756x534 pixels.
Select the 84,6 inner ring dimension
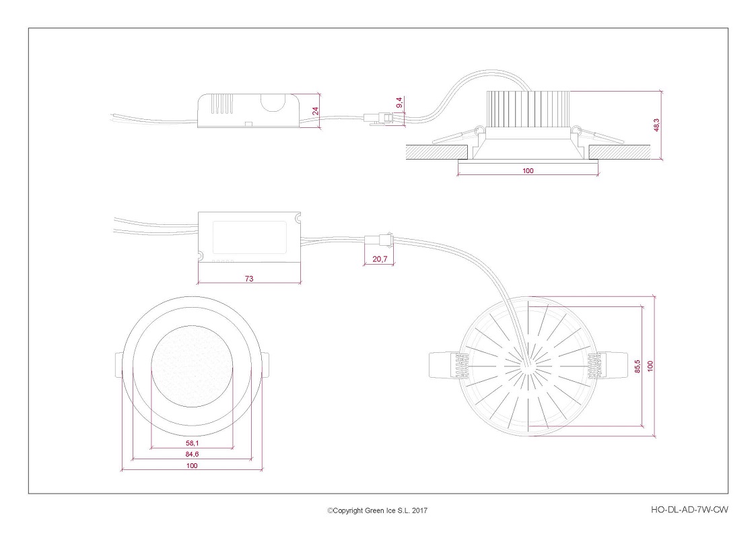192,454
